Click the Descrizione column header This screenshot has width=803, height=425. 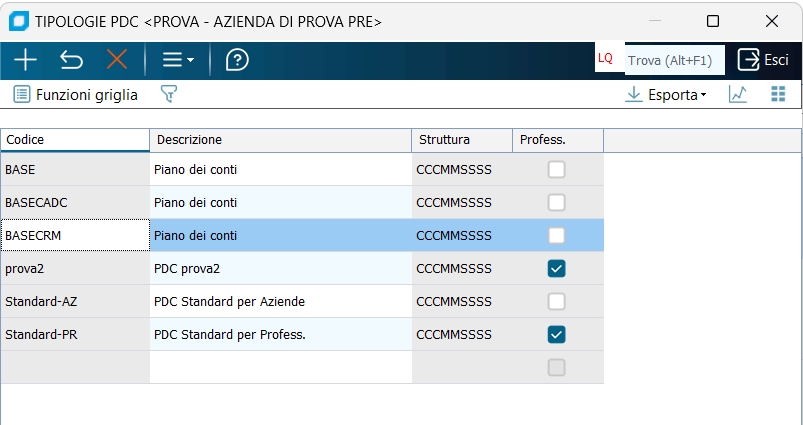pyautogui.click(x=280, y=140)
